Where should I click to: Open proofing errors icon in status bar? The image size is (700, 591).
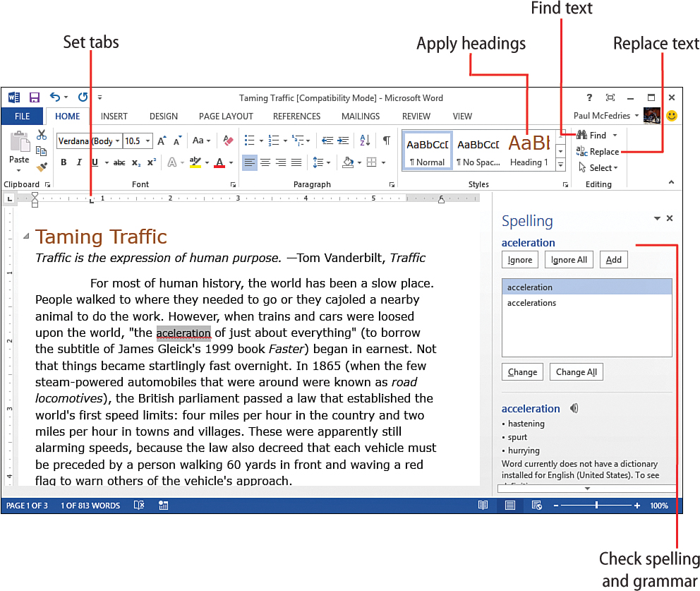tap(139, 505)
